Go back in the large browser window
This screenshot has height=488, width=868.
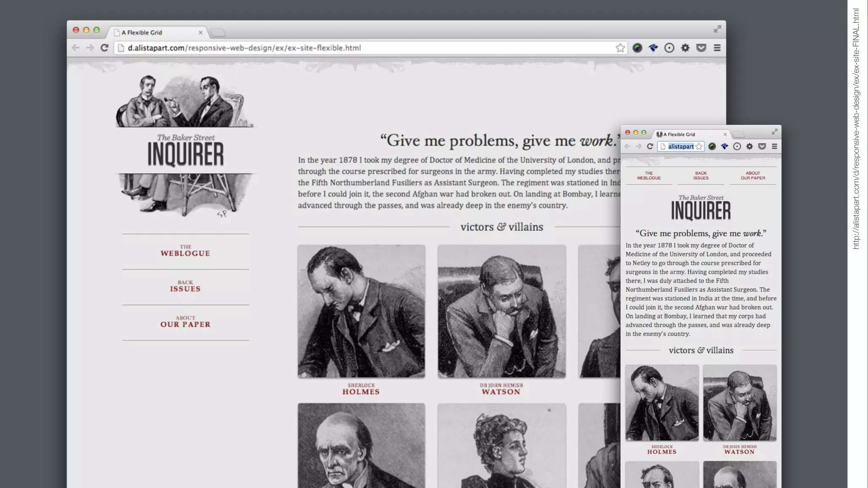[x=76, y=48]
